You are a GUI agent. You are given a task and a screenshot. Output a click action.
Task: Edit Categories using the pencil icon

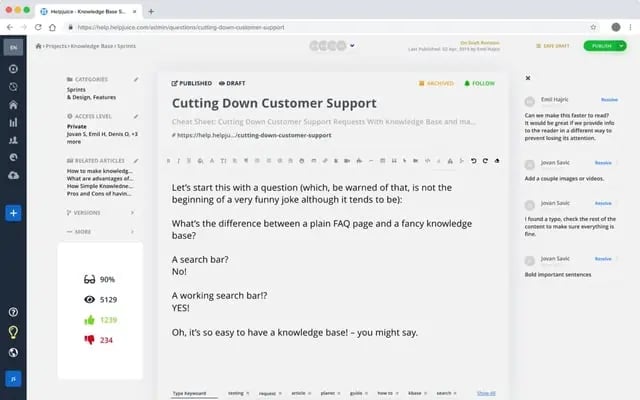pos(136,78)
